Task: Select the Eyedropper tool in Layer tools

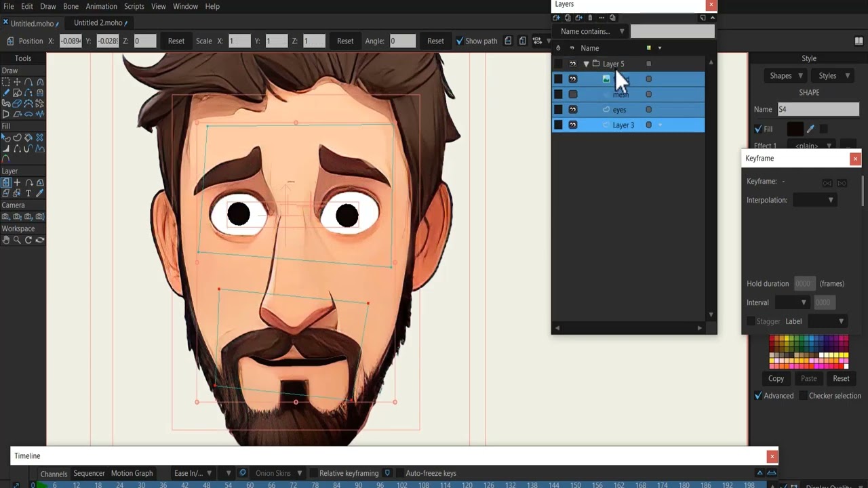Action: [x=39, y=193]
